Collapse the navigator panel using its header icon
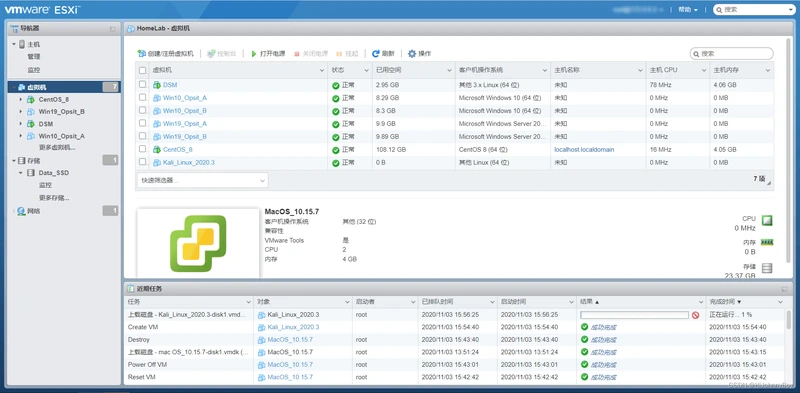This screenshot has width=800, height=393. 112,29
